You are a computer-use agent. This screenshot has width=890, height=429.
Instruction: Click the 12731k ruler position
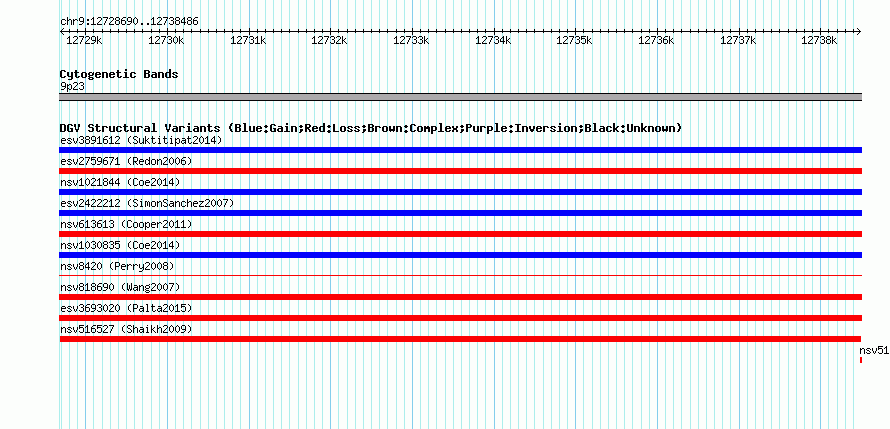pyautogui.click(x=248, y=40)
